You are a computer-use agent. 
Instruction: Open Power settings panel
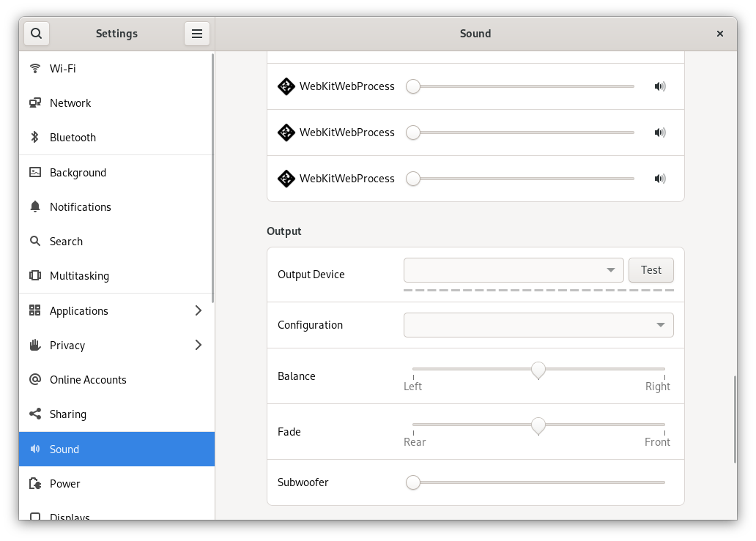click(116, 483)
